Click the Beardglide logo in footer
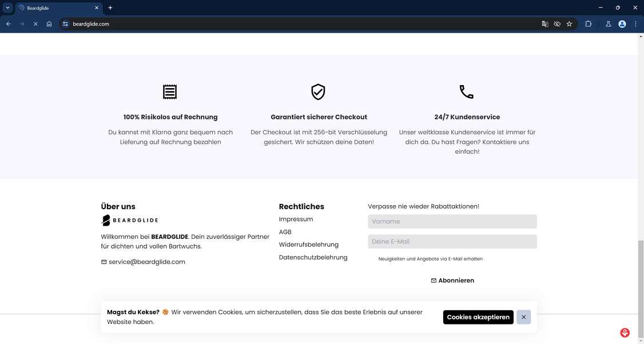644x344 pixels. [130, 220]
